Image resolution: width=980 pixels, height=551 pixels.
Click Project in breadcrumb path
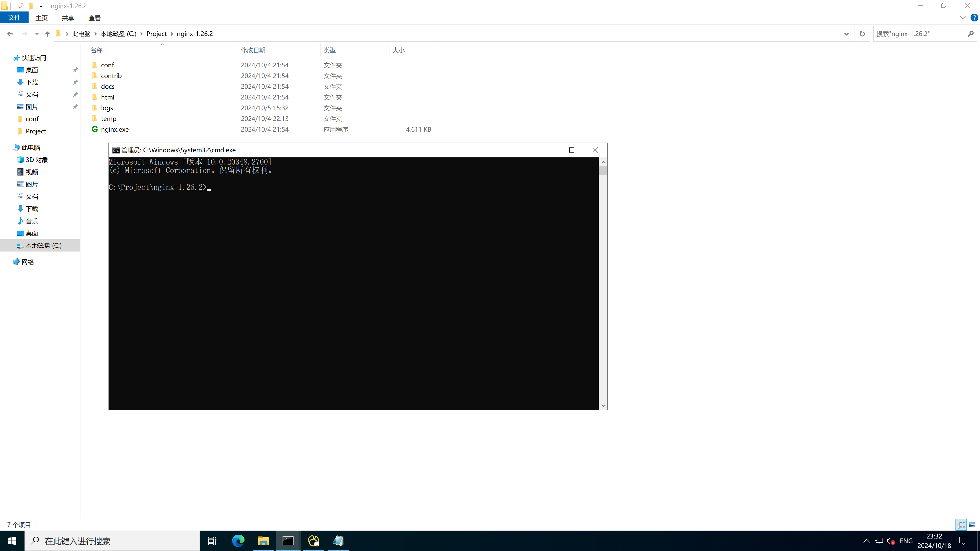point(156,34)
